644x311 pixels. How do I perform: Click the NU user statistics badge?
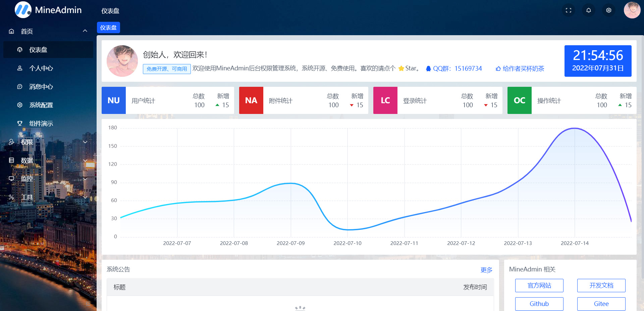[x=114, y=100]
